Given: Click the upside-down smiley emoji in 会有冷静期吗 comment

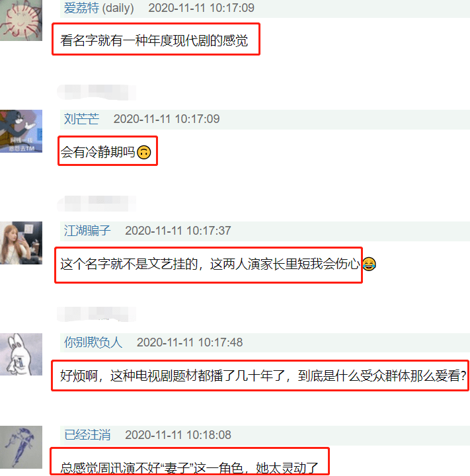Looking at the screenshot, I should tap(144, 152).
